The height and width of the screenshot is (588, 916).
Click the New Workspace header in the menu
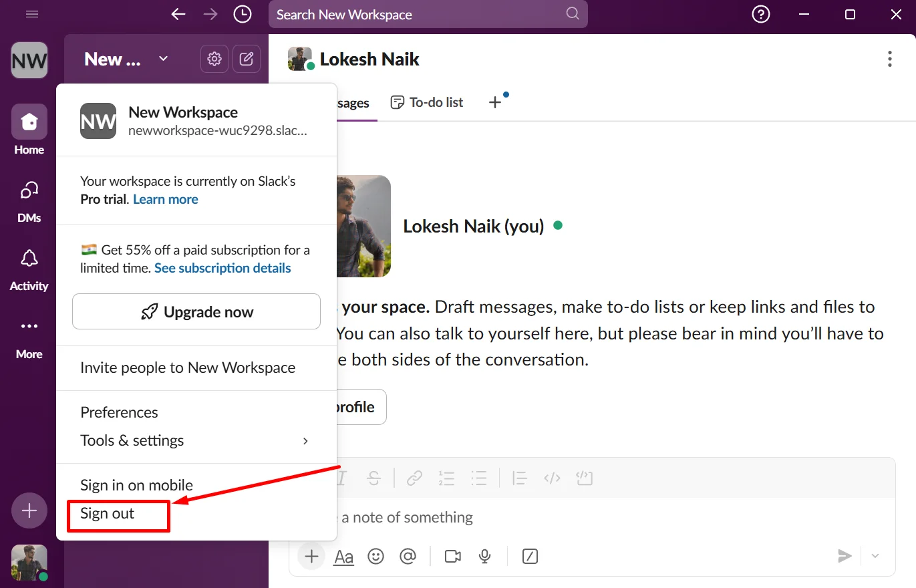196,120
